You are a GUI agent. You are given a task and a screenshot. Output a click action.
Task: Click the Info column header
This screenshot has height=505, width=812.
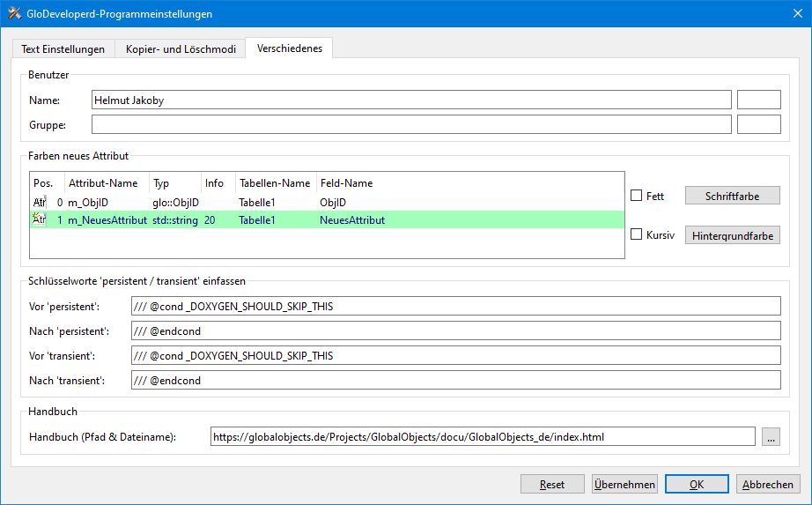(218, 183)
